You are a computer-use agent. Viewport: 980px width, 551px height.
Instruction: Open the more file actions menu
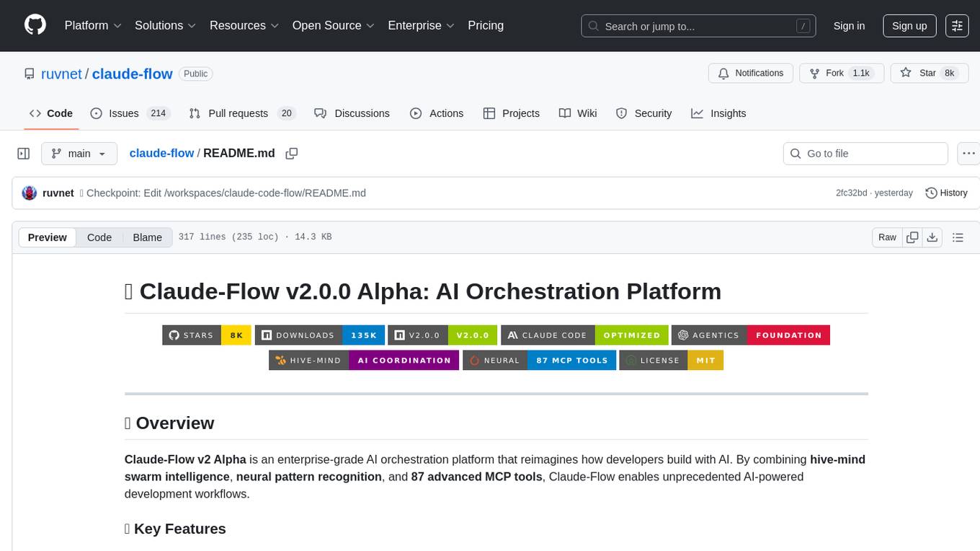[x=968, y=154]
